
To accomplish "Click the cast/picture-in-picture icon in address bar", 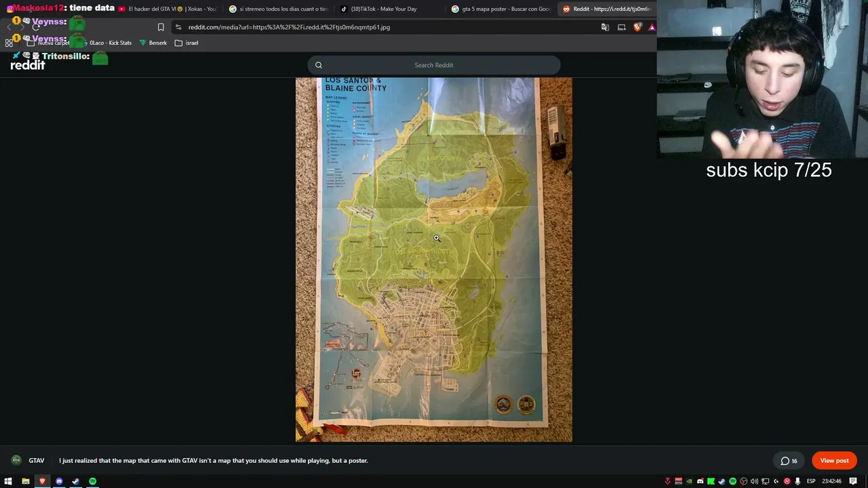I will point(621,27).
